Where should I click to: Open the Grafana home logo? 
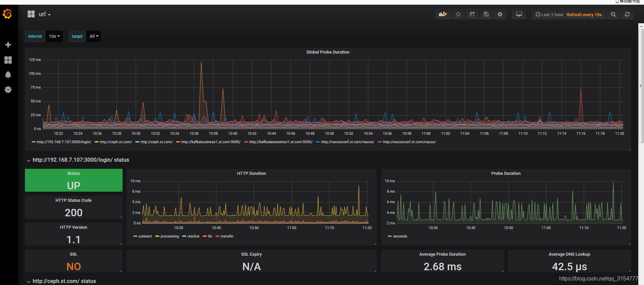point(7,14)
